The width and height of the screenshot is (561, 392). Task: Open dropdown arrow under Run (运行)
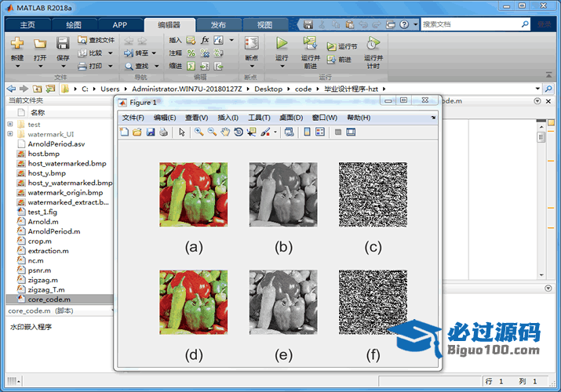282,66
